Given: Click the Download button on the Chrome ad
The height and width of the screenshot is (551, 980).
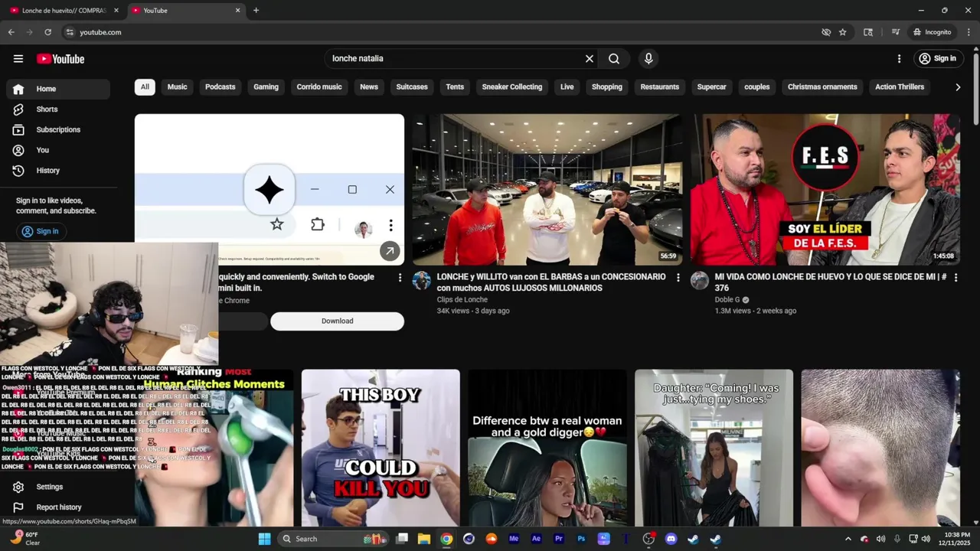Looking at the screenshot, I should pyautogui.click(x=337, y=321).
